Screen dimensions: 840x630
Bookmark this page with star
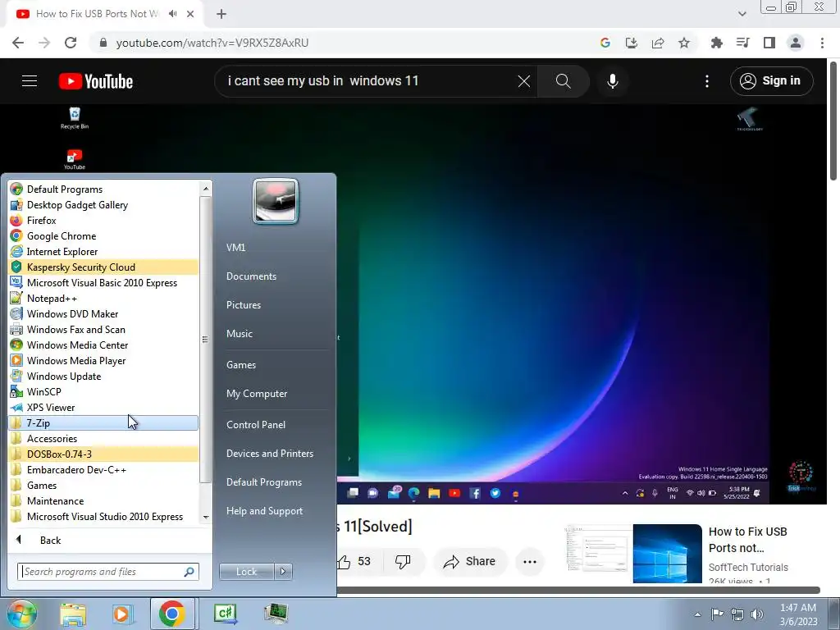coord(684,43)
